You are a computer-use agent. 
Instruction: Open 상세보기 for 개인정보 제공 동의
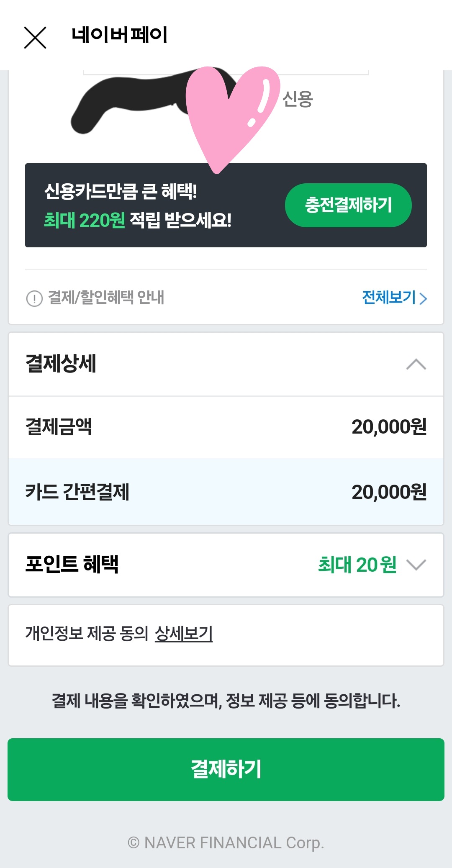click(x=184, y=634)
